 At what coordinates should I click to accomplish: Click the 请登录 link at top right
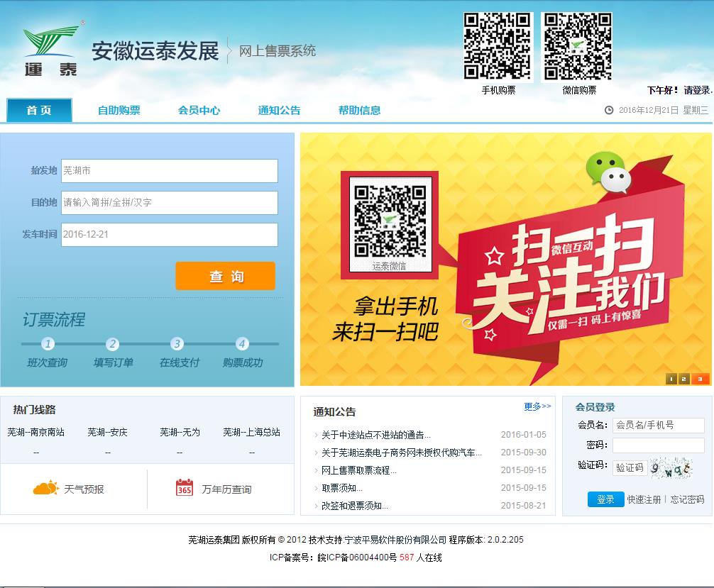697,90
